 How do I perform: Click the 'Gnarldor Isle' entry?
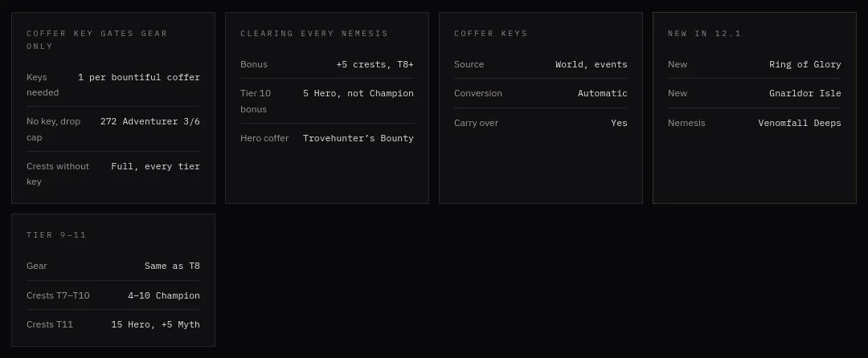pos(805,93)
